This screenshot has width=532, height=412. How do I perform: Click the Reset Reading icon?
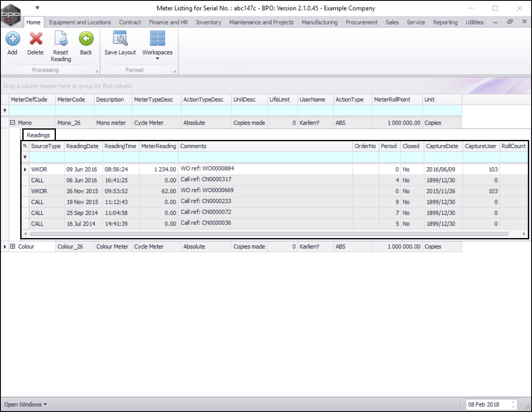(61, 39)
